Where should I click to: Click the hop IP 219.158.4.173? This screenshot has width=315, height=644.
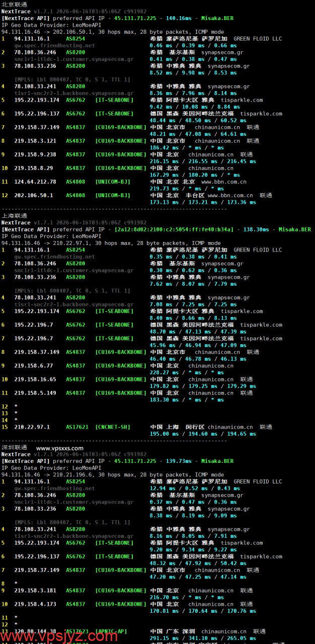(35, 604)
